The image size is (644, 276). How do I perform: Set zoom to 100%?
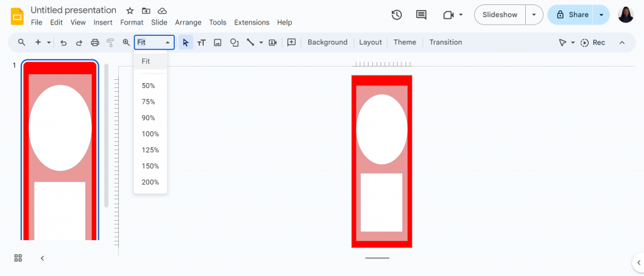point(150,134)
